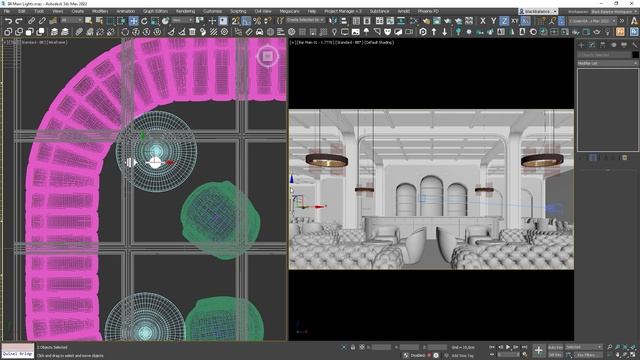The height and width of the screenshot is (360, 640).
Task: Open the named selection sets dropdown
Action: 305,20
